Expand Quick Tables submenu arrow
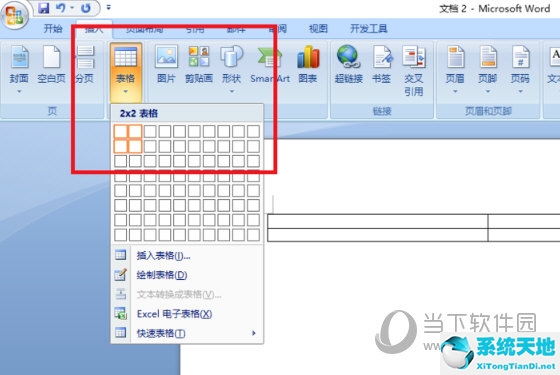 (x=254, y=333)
